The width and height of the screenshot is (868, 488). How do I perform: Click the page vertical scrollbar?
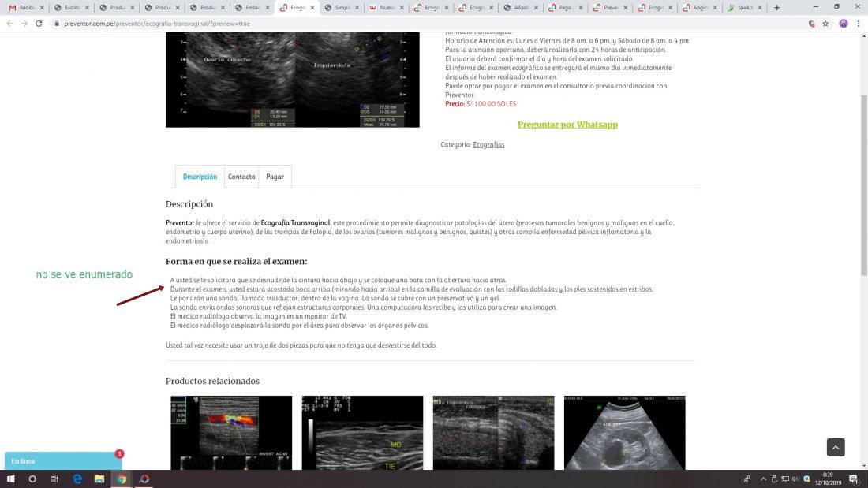[864, 185]
